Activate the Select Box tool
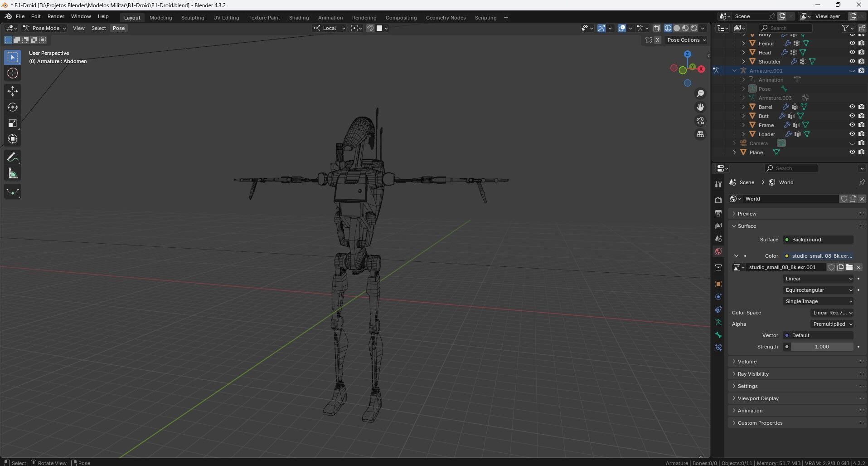This screenshot has height=466, width=868. coord(12,57)
